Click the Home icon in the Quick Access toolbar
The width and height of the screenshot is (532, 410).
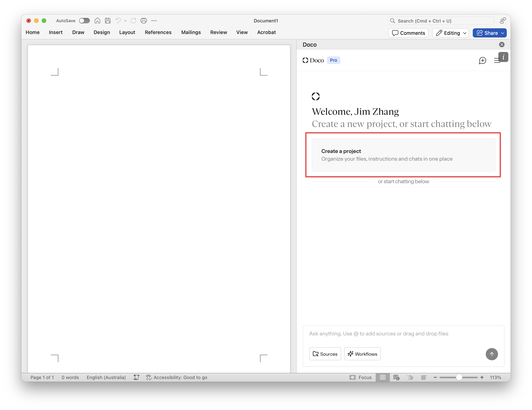click(97, 21)
